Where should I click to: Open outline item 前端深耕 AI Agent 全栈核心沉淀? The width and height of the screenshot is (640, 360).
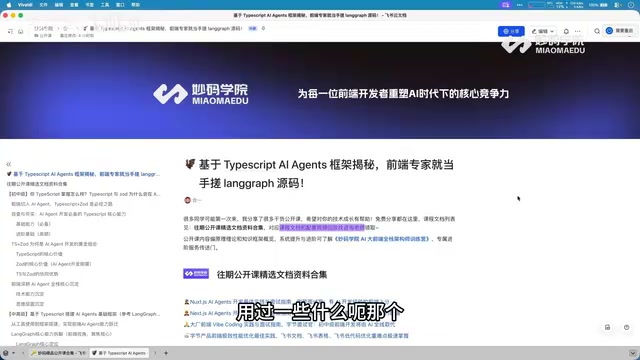pyautogui.click(x=45, y=284)
